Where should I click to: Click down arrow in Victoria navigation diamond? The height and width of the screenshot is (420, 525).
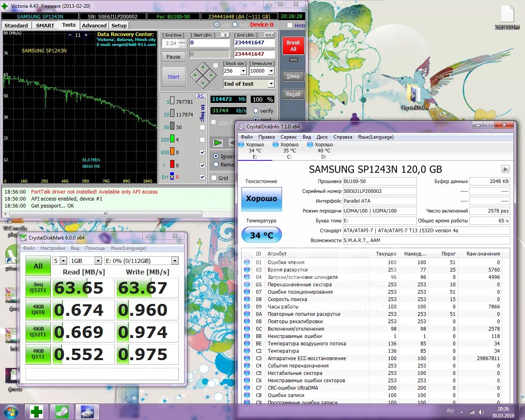(x=203, y=84)
